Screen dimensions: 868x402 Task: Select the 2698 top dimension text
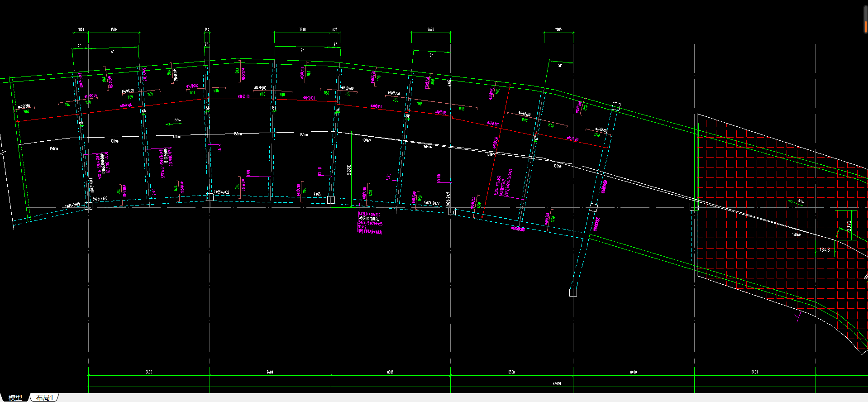click(431, 29)
